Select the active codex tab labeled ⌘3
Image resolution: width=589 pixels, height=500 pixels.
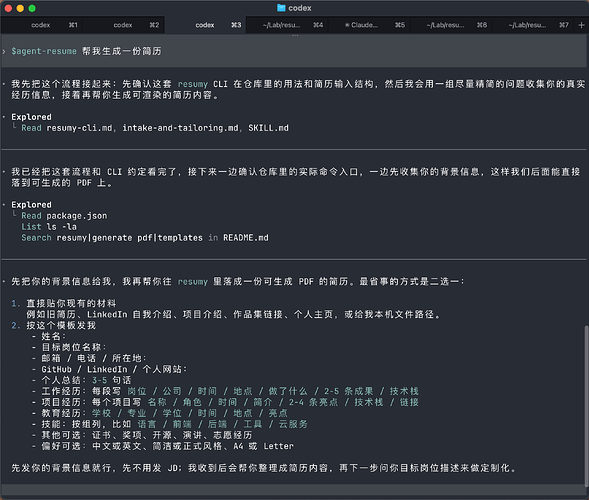(205, 25)
